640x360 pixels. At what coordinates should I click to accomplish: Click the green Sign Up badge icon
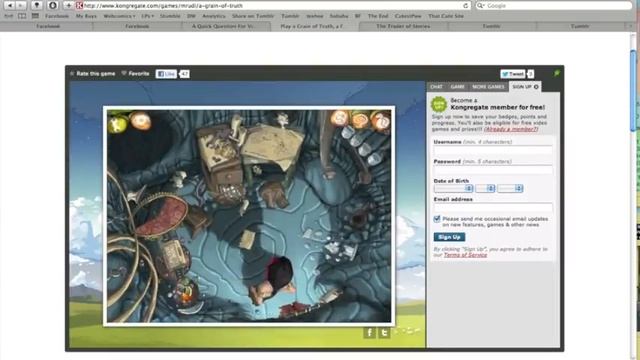[439, 104]
